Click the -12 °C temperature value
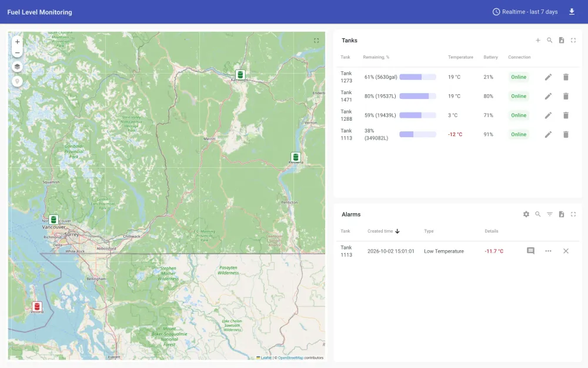The width and height of the screenshot is (588, 368). [455, 134]
